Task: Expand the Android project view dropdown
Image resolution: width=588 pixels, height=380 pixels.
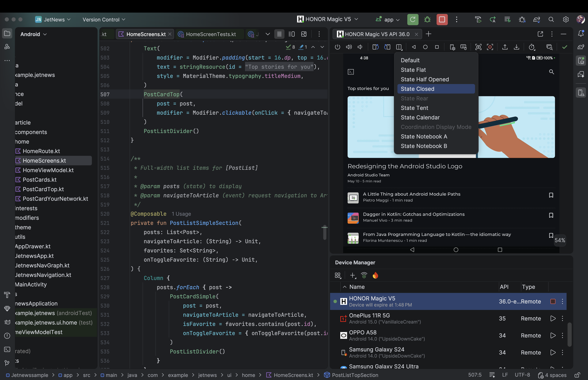Action: pyautogui.click(x=34, y=34)
